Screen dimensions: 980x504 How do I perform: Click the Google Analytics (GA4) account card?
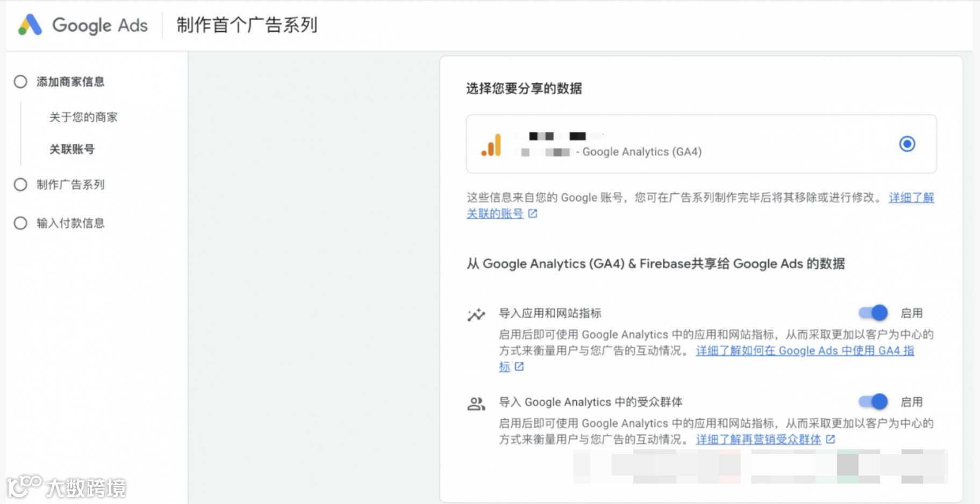pyautogui.click(x=701, y=144)
